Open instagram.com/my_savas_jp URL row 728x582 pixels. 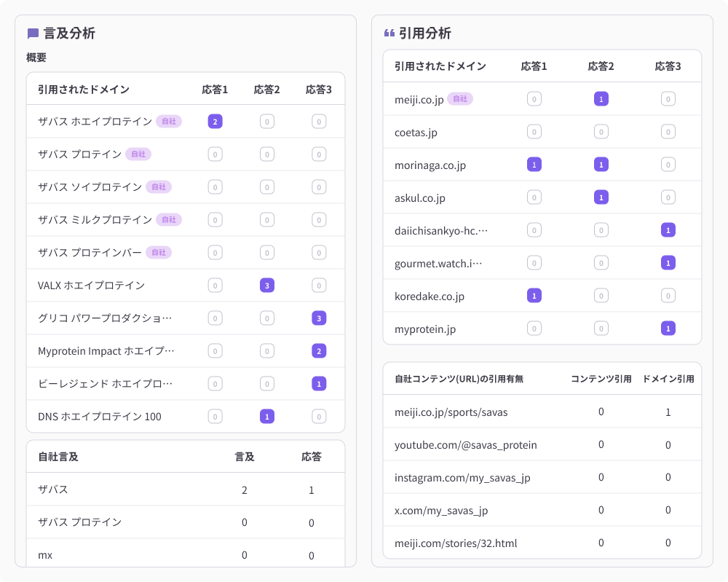pyautogui.click(x=542, y=477)
